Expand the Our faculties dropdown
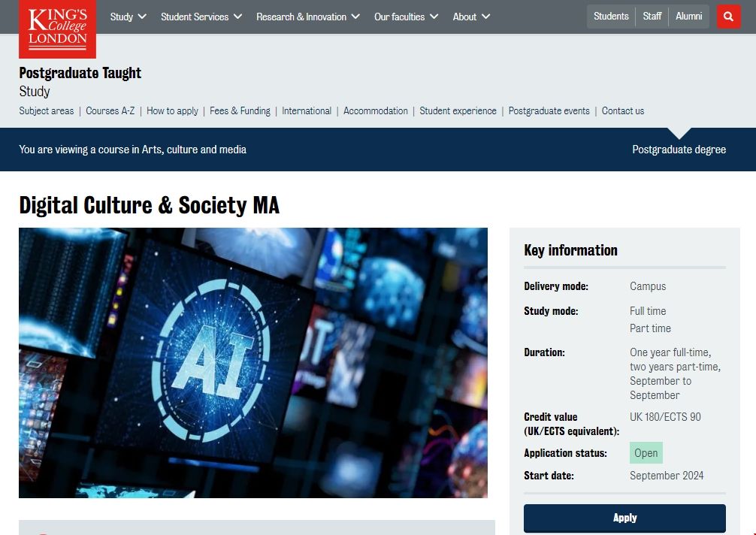This screenshot has width=756, height=535. pyautogui.click(x=406, y=17)
